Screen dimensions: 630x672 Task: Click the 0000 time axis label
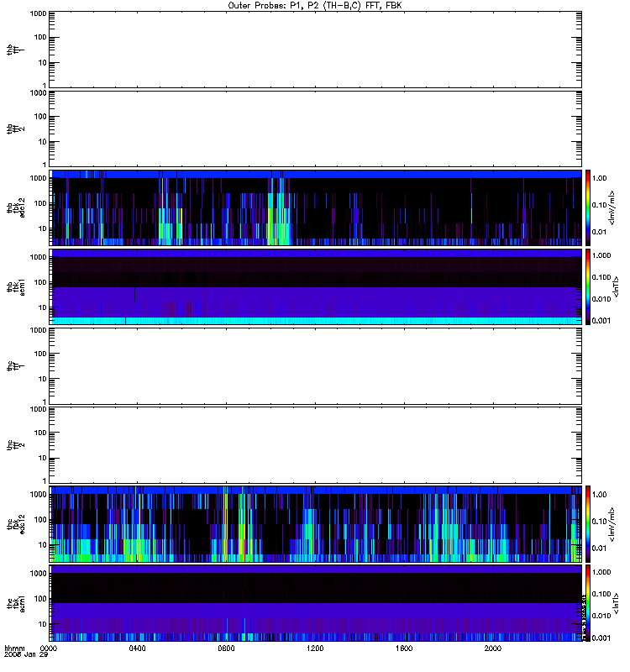click(x=49, y=648)
